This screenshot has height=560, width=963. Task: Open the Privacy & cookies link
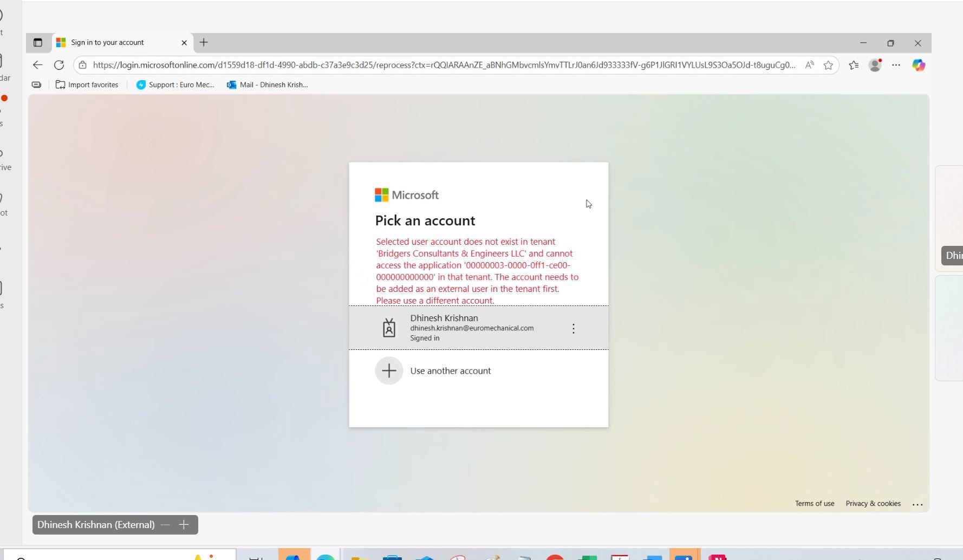873,503
